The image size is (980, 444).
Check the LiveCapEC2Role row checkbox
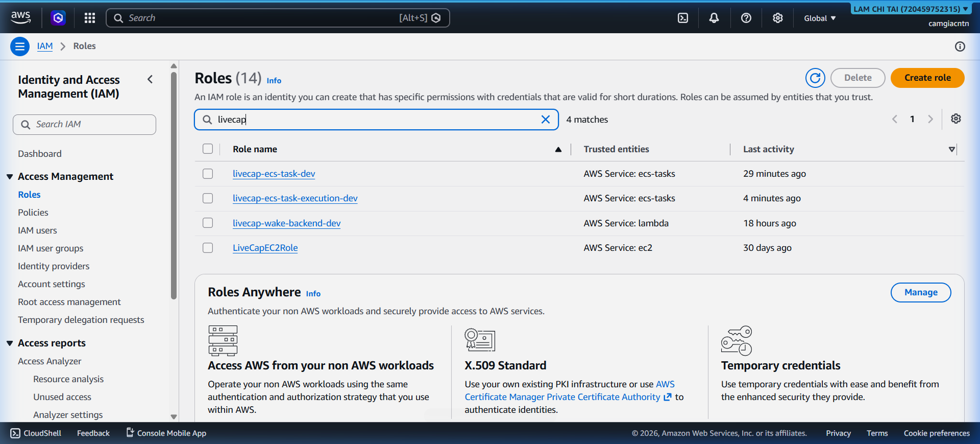pos(208,248)
